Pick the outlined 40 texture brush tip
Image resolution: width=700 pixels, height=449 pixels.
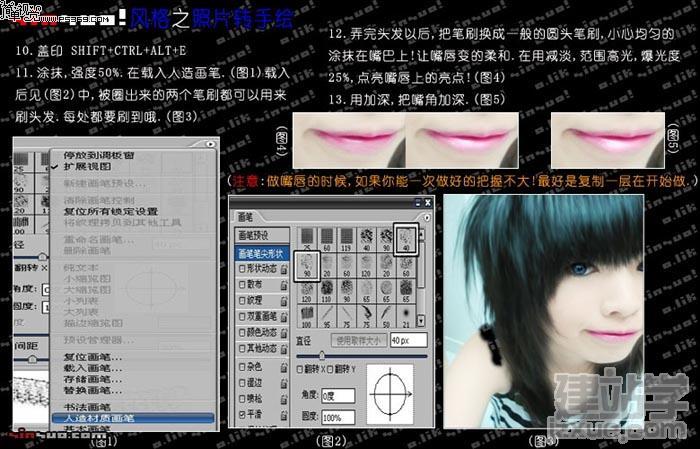[x=406, y=239]
